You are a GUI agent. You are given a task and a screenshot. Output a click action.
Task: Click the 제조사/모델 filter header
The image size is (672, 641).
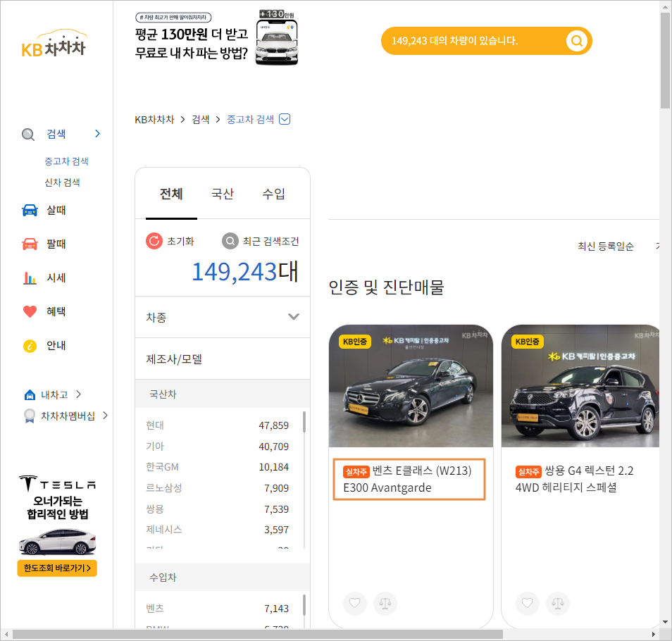(x=223, y=359)
